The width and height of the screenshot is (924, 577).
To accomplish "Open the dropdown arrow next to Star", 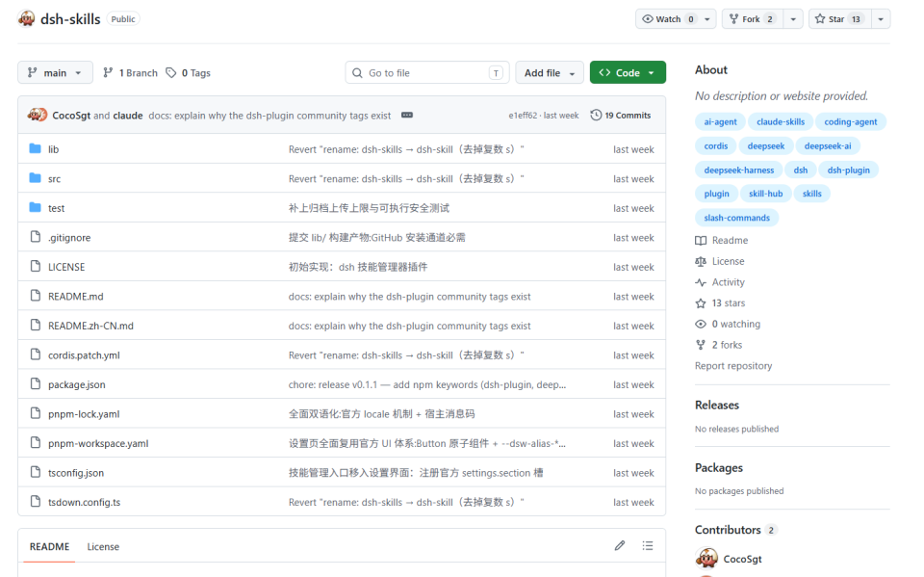I will pos(881,19).
